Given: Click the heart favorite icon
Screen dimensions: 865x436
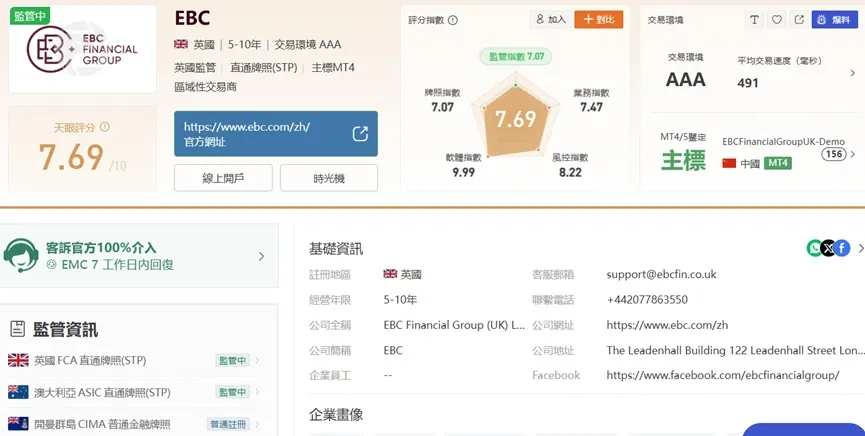Looking at the screenshot, I should [777, 19].
